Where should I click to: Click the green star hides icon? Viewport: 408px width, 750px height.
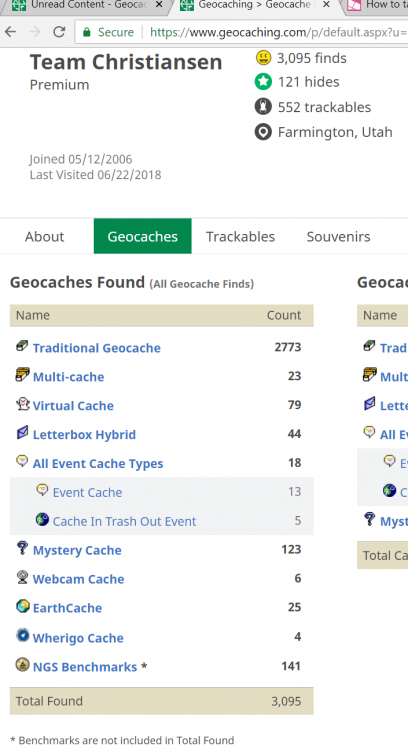coord(263,82)
